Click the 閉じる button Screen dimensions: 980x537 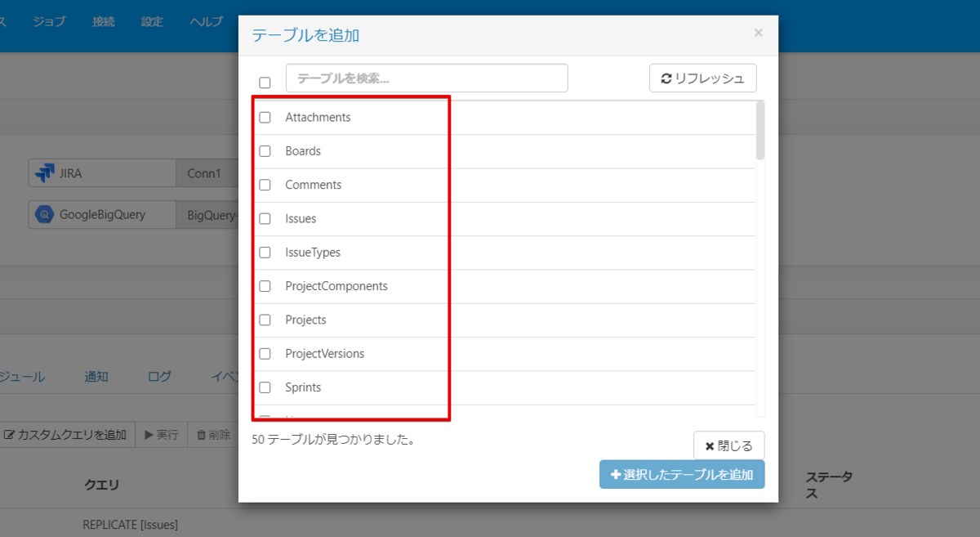coord(729,445)
